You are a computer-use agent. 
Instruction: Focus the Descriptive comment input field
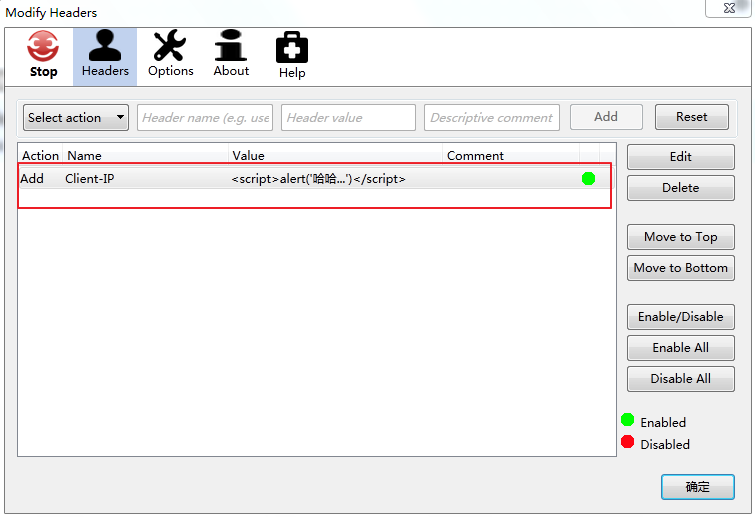492,117
